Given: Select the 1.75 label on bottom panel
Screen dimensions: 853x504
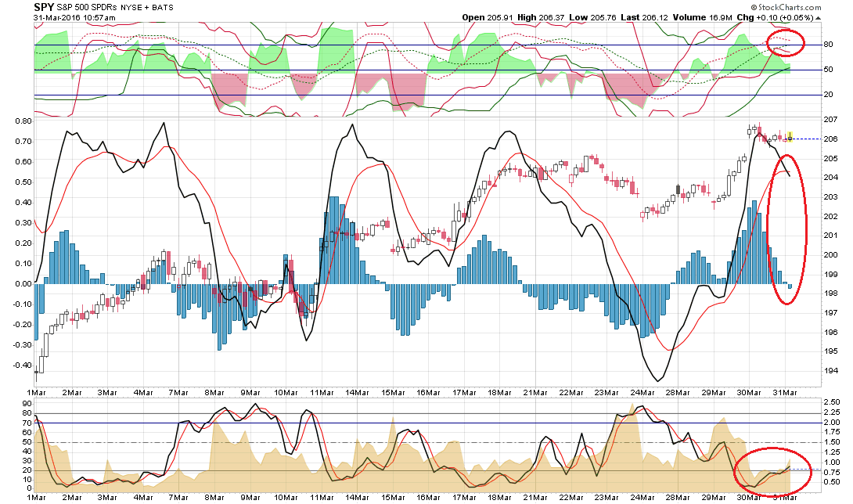Looking at the screenshot, I should pos(833,432).
